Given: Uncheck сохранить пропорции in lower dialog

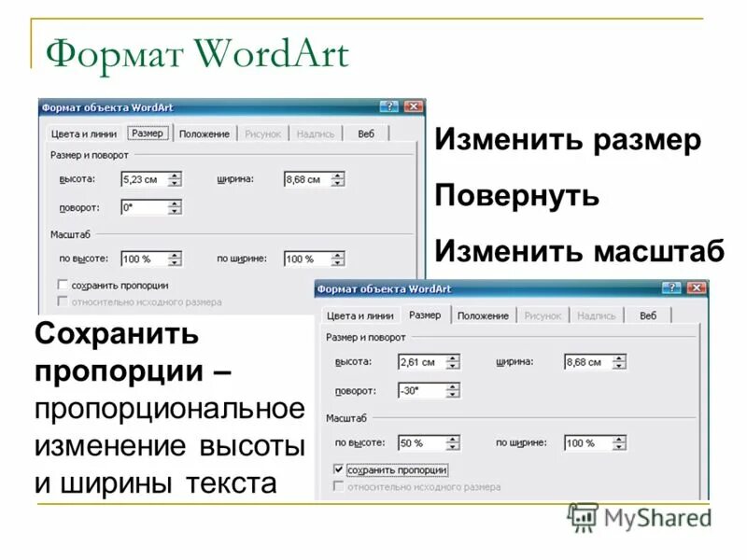Looking at the screenshot, I should pos(338,469).
